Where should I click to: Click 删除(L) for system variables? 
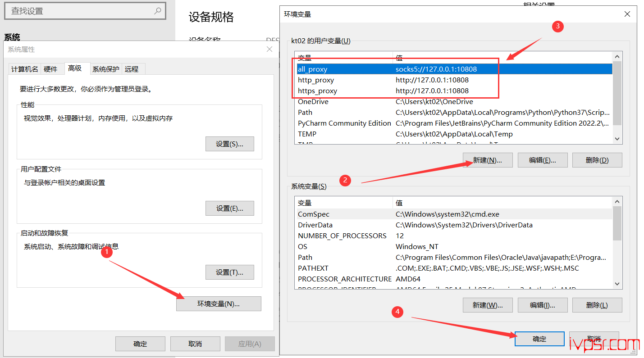pyautogui.click(x=597, y=305)
